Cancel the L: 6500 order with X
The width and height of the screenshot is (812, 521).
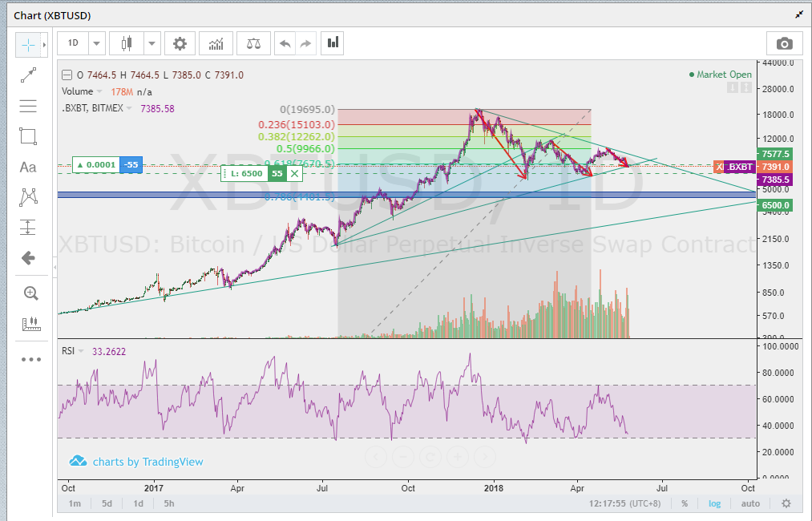pyautogui.click(x=294, y=173)
